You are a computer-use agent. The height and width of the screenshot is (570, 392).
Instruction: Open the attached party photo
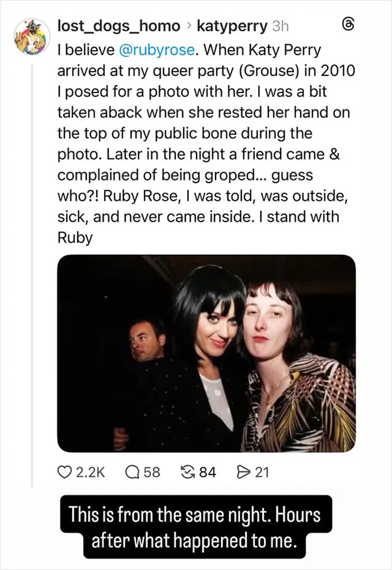point(207,353)
